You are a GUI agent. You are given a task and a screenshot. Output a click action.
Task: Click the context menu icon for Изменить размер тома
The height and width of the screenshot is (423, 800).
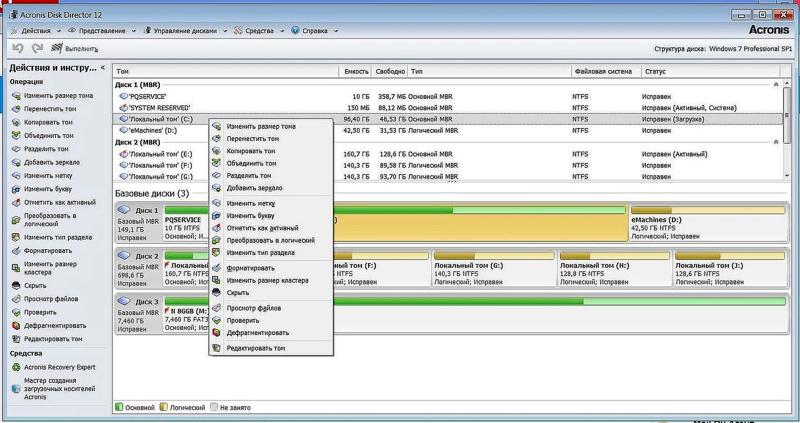pos(216,126)
